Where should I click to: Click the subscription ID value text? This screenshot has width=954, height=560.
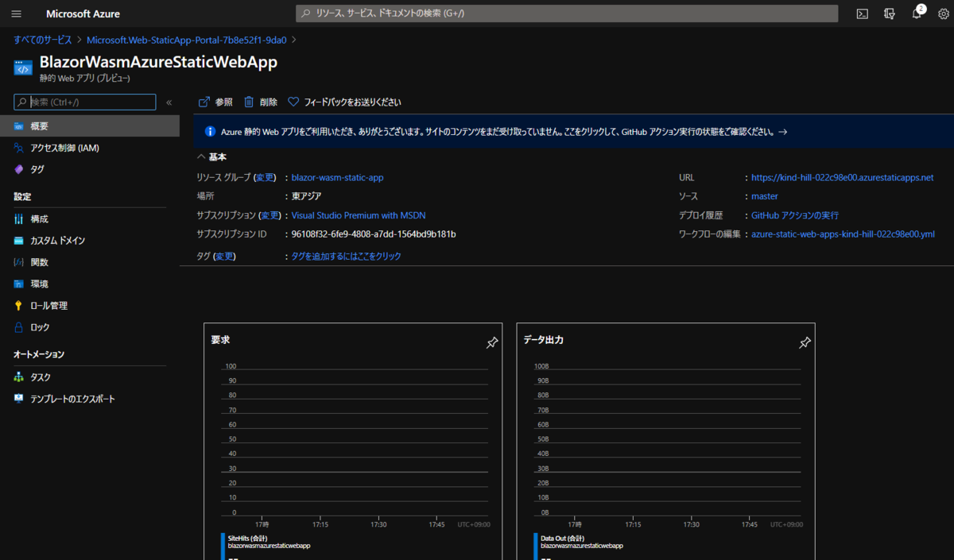tap(374, 234)
